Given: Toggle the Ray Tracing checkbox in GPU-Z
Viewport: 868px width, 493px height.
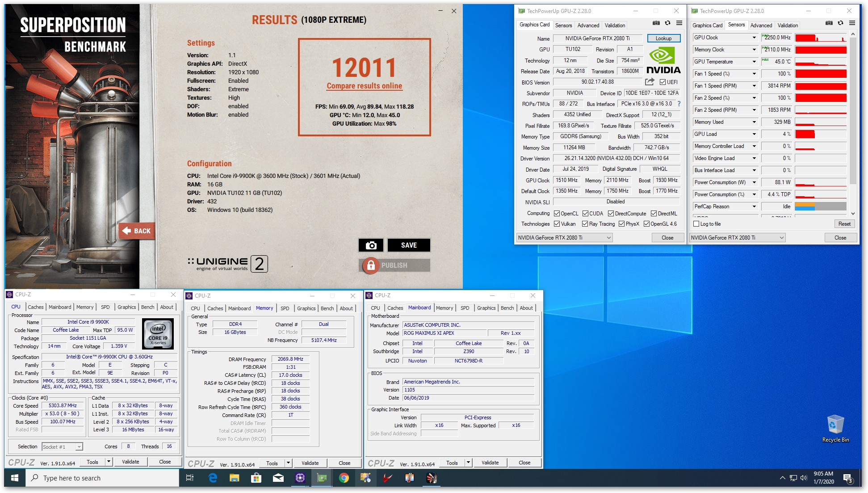Looking at the screenshot, I should 585,224.
